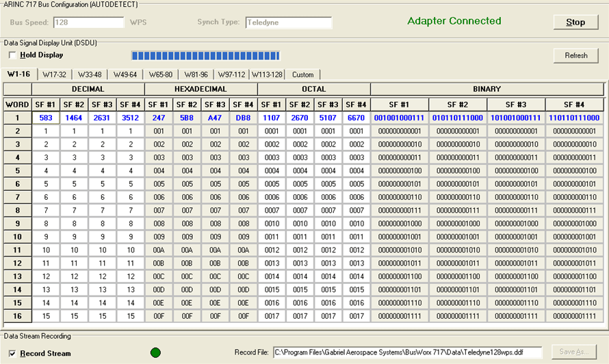
Task: Uncheck the Record Stream checkbox
Action: coord(11,354)
